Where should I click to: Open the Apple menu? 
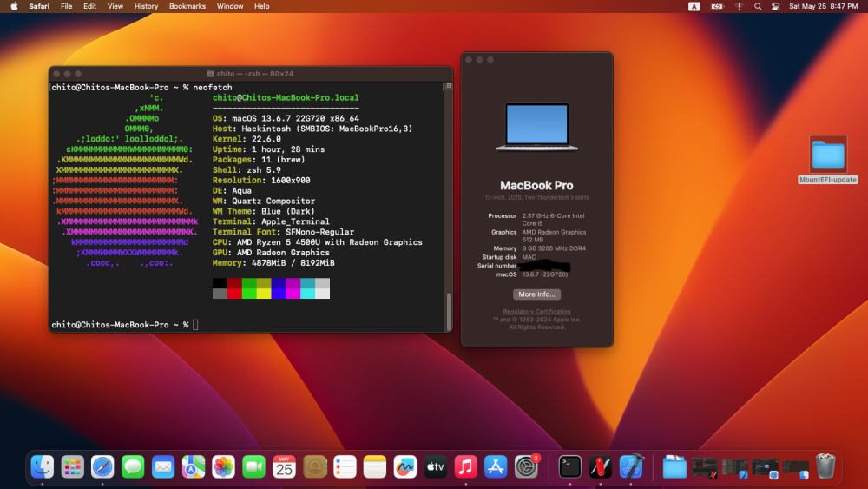14,6
